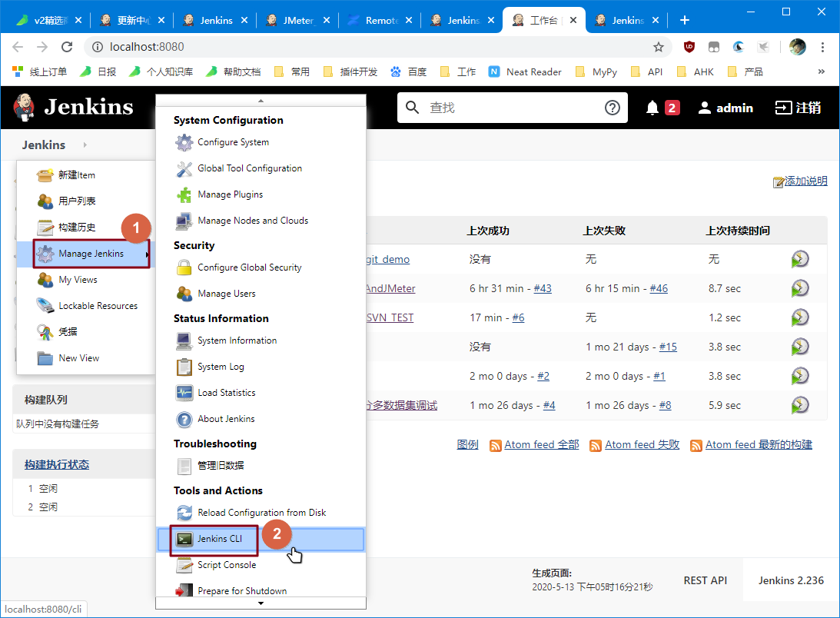Expand the breadcrumb chevron next to Jenkins
Image resolution: width=840 pixels, height=618 pixels.
click(x=85, y=145)
